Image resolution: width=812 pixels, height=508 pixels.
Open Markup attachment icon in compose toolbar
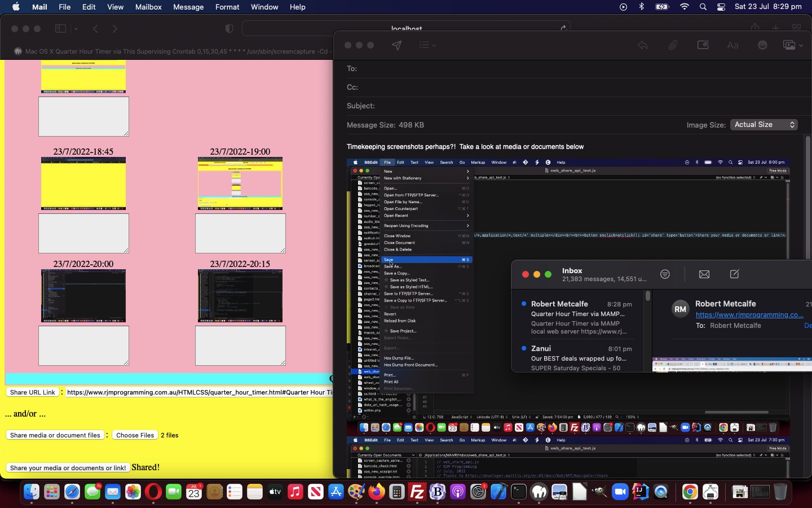pos(703,45)
